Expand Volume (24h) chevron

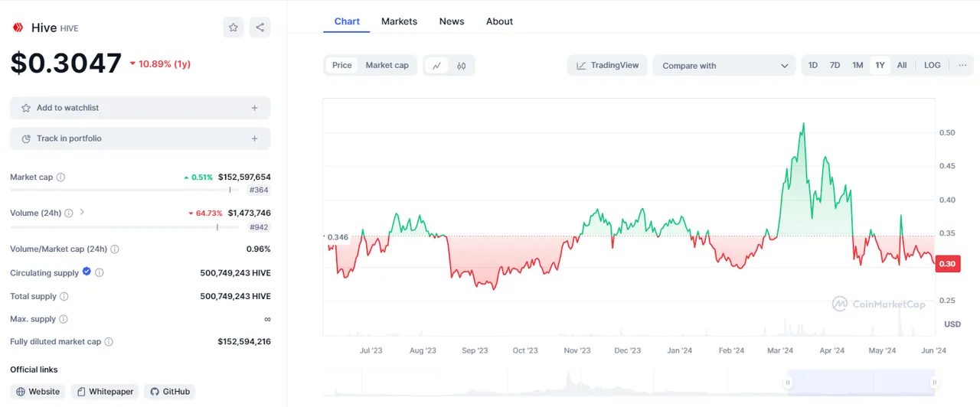click(x=82, y=213)
